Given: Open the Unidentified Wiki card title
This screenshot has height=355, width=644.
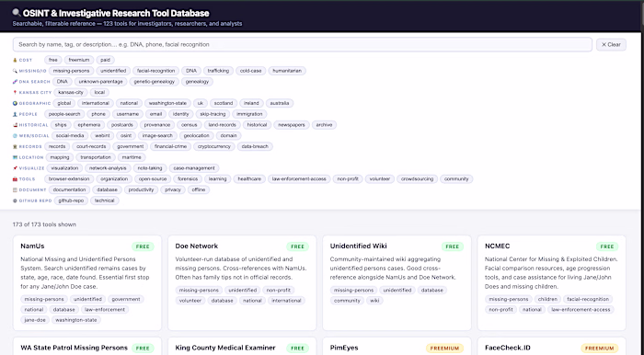Looking at the screenshot, I should (359, 246).
